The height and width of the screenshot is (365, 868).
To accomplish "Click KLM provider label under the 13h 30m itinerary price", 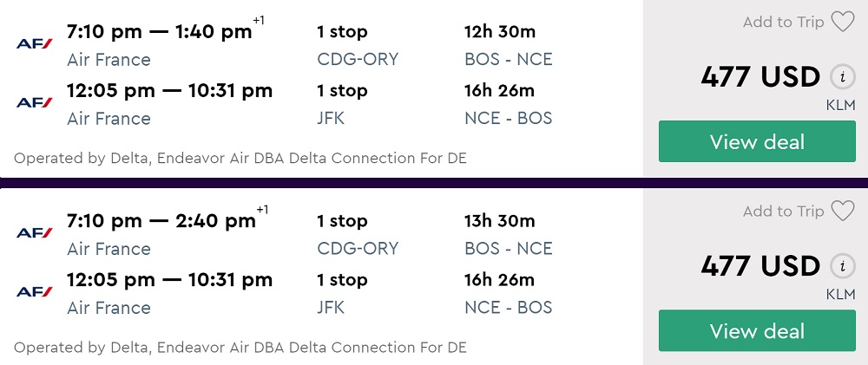I will (x=840, y=295).
